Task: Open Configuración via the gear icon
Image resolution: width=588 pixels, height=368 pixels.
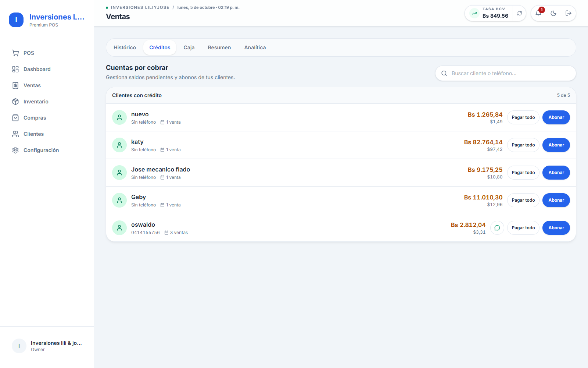Action: 15,150
